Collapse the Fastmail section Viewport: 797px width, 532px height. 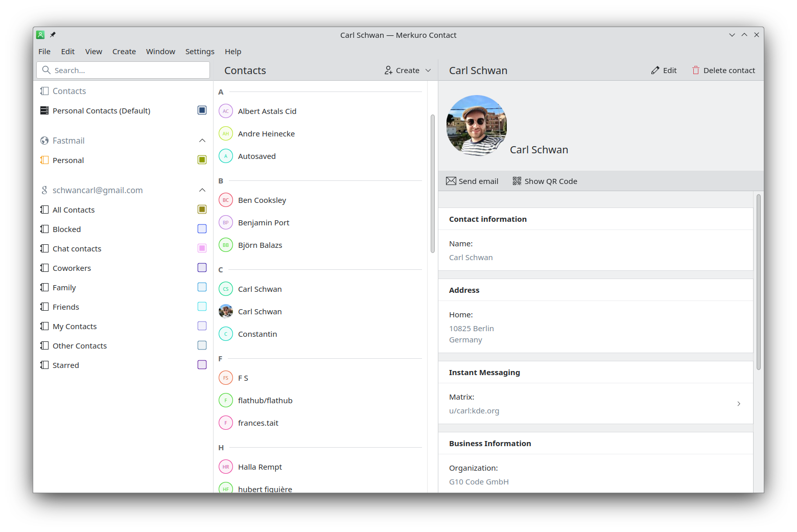pos(202,141)
